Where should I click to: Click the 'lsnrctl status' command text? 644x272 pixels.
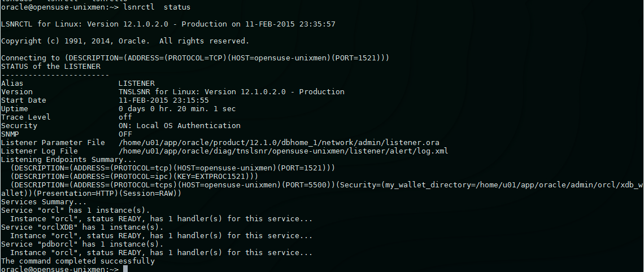tap(156, 7)
